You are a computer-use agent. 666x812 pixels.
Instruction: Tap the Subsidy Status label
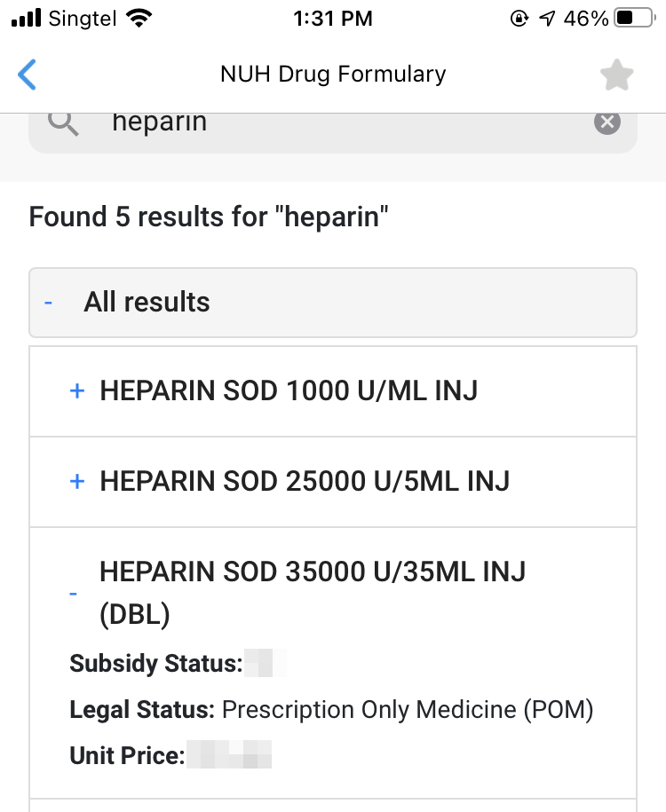coord(155,664)
